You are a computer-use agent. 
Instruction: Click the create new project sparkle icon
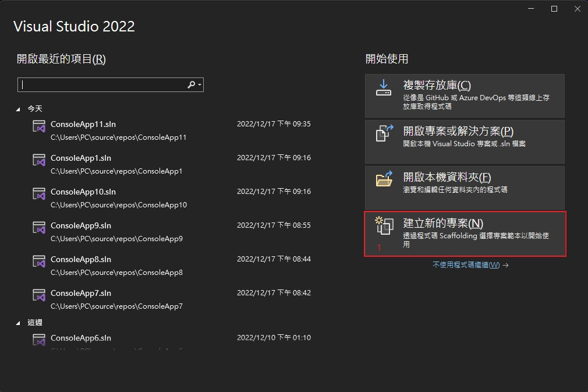[384, 225]
